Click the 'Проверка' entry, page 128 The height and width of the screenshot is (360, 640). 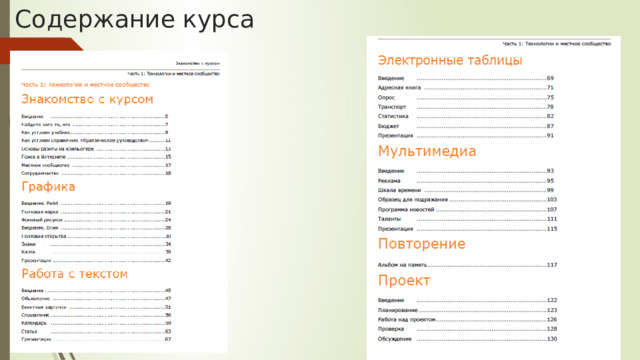tap(467, 329)
